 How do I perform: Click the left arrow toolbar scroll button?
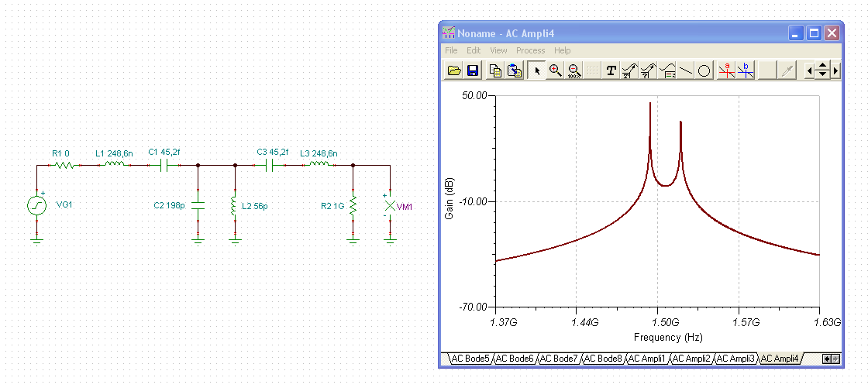pos(809,70)
